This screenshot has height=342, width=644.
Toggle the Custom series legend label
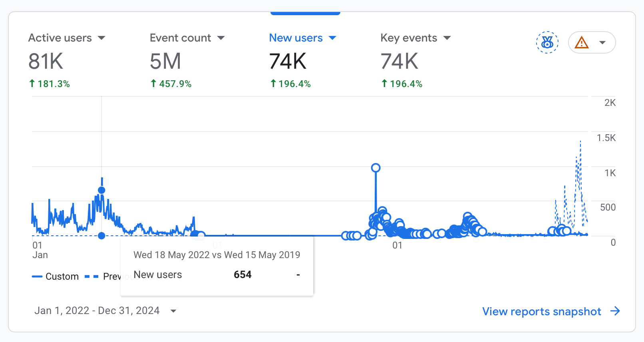62,276
